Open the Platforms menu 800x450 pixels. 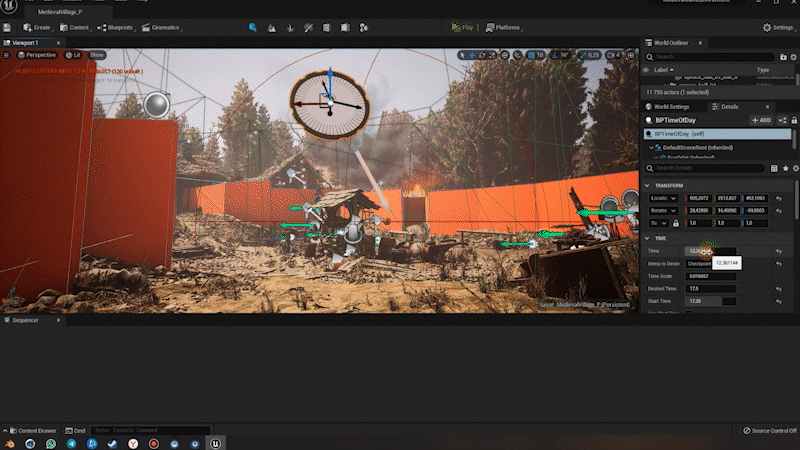point(504,28)
